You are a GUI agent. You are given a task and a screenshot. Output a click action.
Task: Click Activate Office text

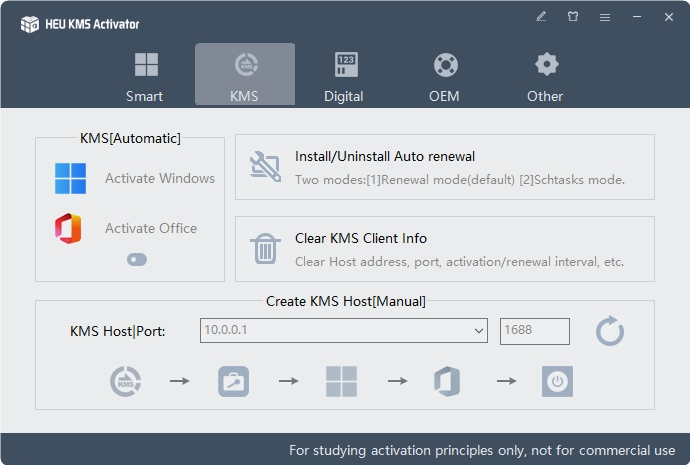click(x=151, y=228)
